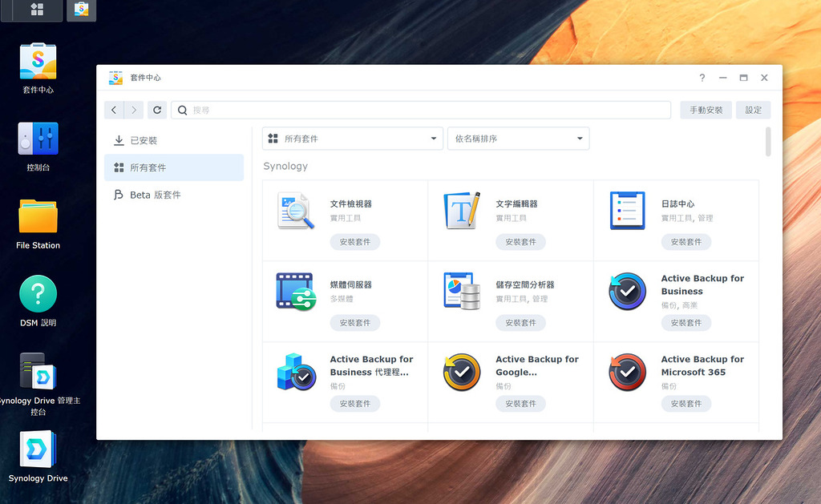Open the main menu grid in the taskbar
Image resolution: width=821 pixels, height=504 pixels.
coord(37,10)
